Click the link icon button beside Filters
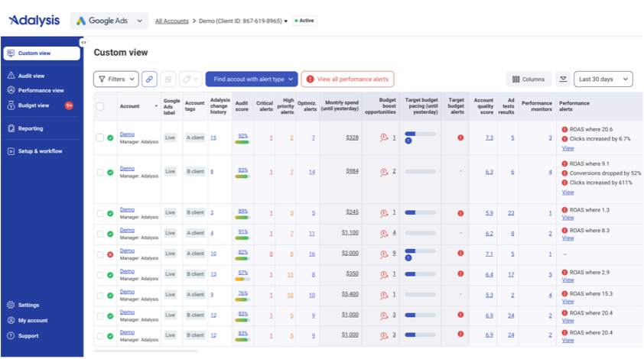The width and height of the screenshot is (644, 359). 149,79
